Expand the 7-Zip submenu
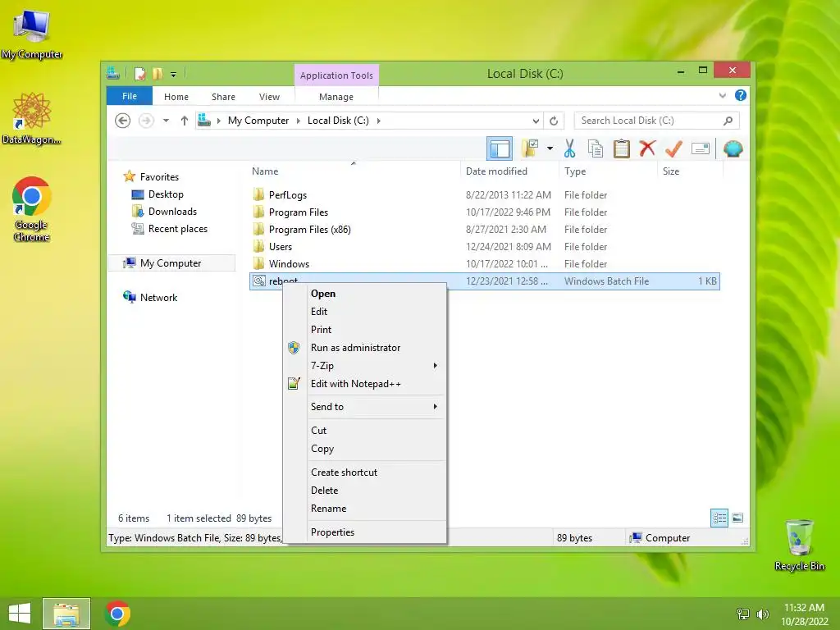Image resolution: width=840 pixels, height=630 pixels. tap(365, 365)
